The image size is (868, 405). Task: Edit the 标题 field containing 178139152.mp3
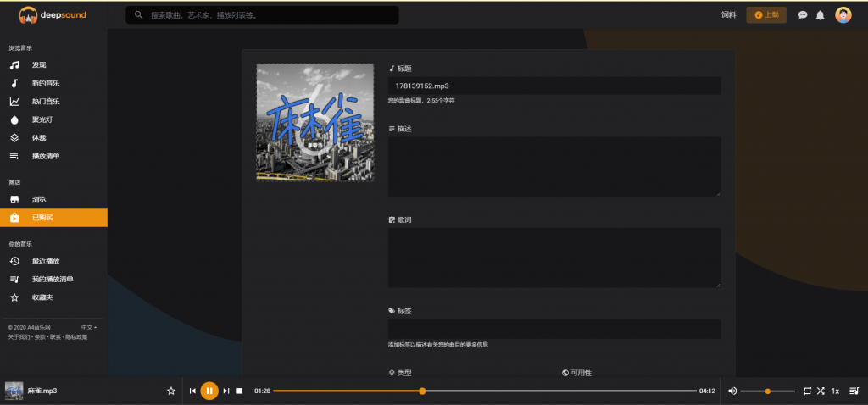(554, 86)
